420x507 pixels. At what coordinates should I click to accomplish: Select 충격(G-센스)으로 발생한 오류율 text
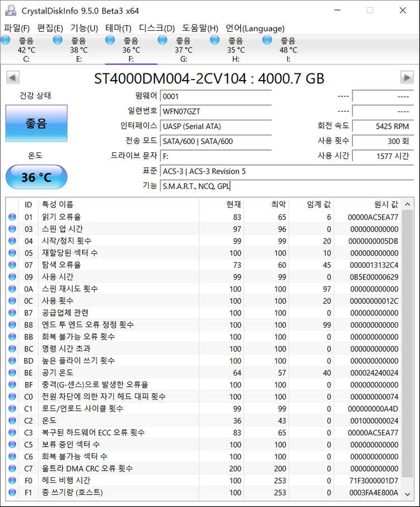pos(95,384)
